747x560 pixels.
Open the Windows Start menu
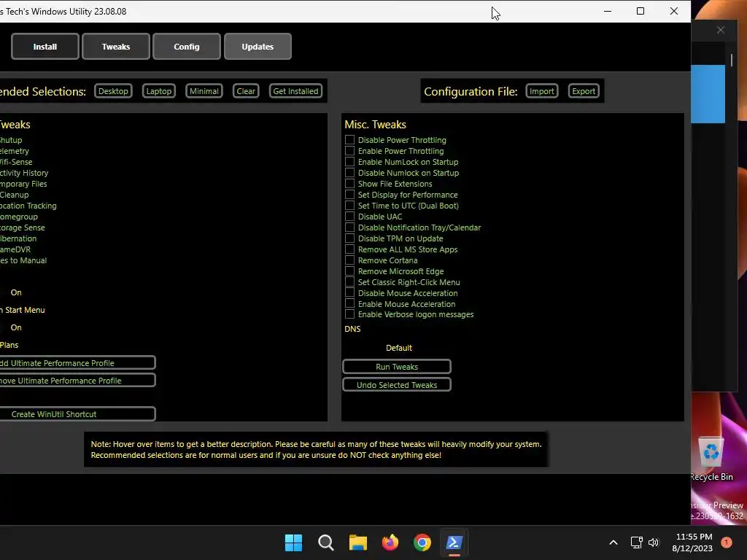pyautogui.click(x=293, y=542)
